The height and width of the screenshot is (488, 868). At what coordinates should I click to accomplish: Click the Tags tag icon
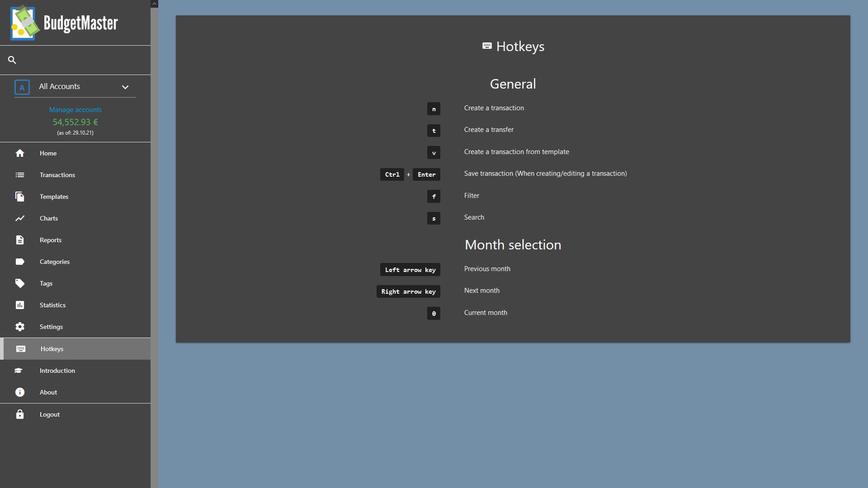coord(20,283)
